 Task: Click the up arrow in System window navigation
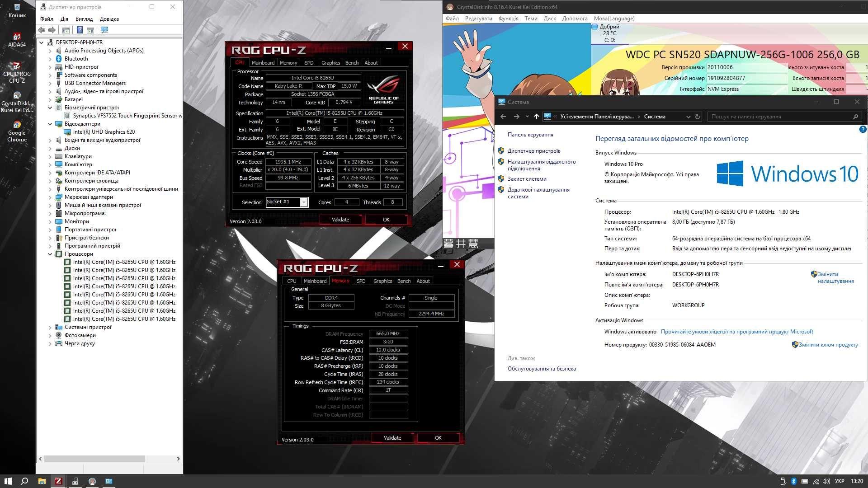click(536, 117)
